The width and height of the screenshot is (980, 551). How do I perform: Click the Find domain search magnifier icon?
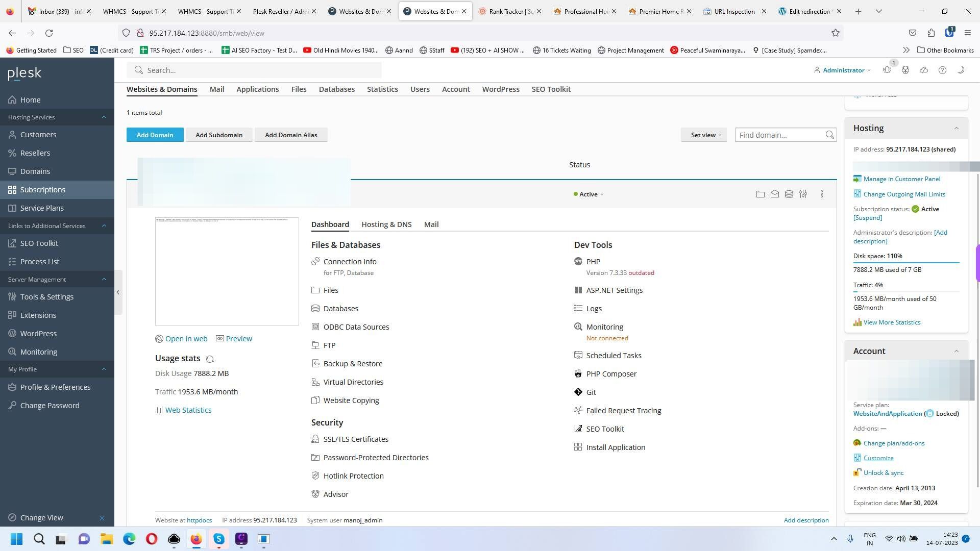(x=829, y=135)
